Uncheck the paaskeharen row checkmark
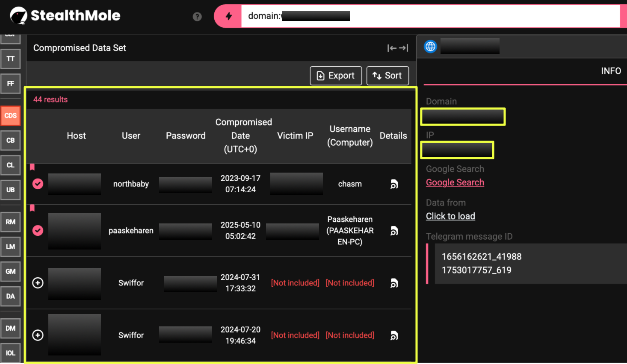This screenshot has height=364, width=627. click(x=38, y=231)
